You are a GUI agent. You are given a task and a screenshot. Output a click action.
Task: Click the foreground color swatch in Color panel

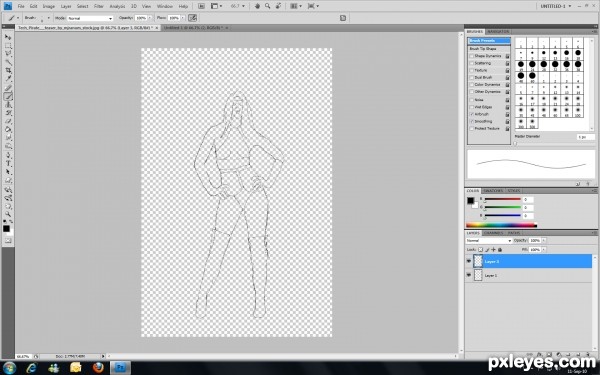click(x=470, y=201)
